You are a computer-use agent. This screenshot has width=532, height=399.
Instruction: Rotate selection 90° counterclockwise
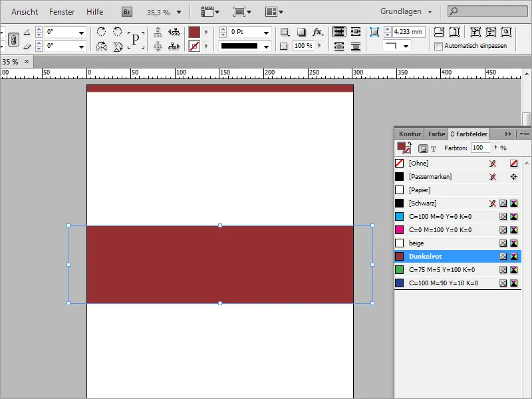118,32
